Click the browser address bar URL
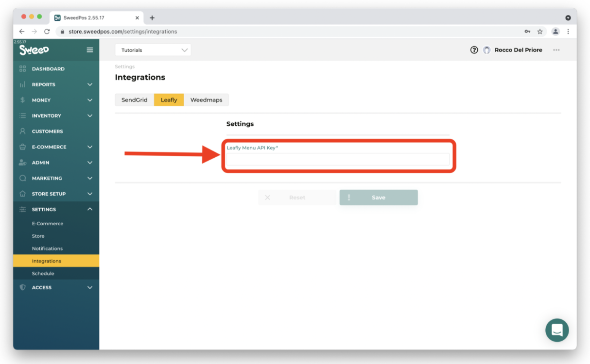This screenshot has width=590, height=364. [122, 32]
